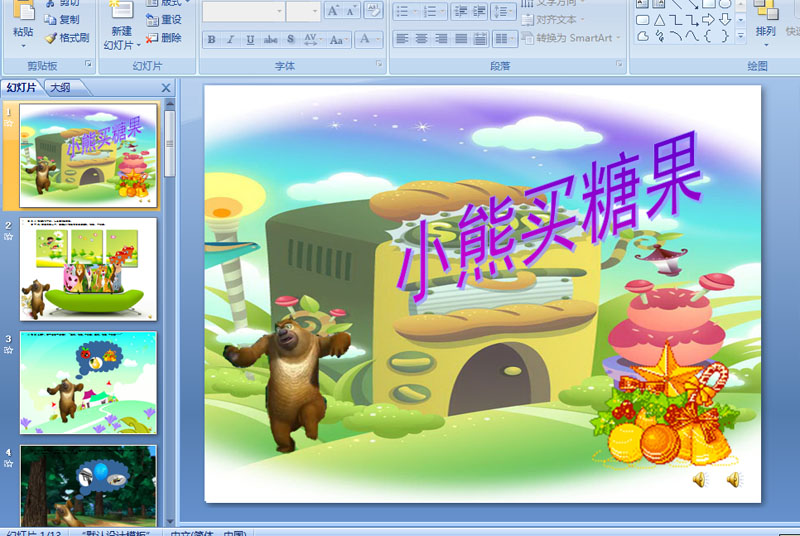800x536 pixels.
Task: Switch to Outline (大纲) pane tab
Action: point(61,88)
